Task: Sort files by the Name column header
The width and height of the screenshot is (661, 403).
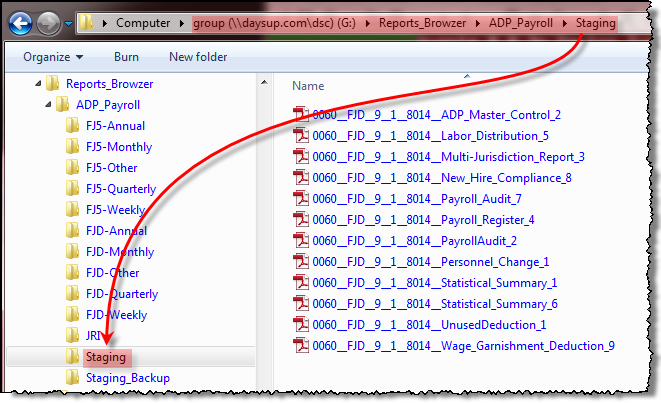Action: [x=308, y=86]
